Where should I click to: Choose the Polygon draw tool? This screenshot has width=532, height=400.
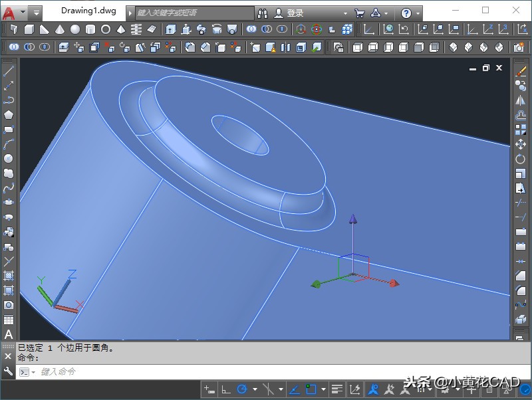coord(9,114)
